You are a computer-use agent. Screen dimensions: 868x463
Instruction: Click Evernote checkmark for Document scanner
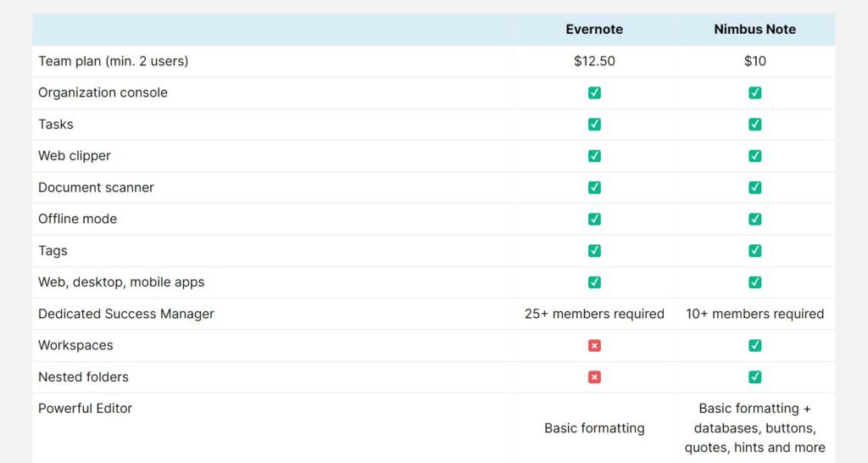pos(594,187)
